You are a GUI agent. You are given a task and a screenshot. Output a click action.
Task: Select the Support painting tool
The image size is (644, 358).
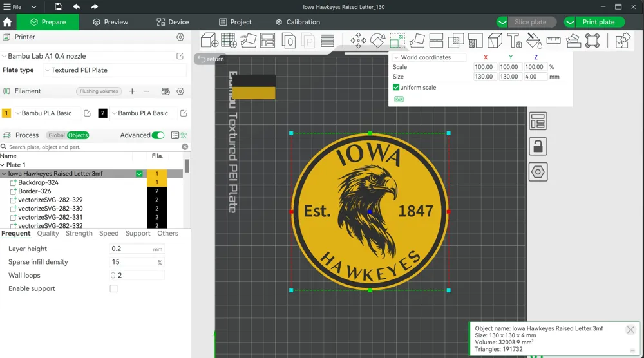point(475,41)
